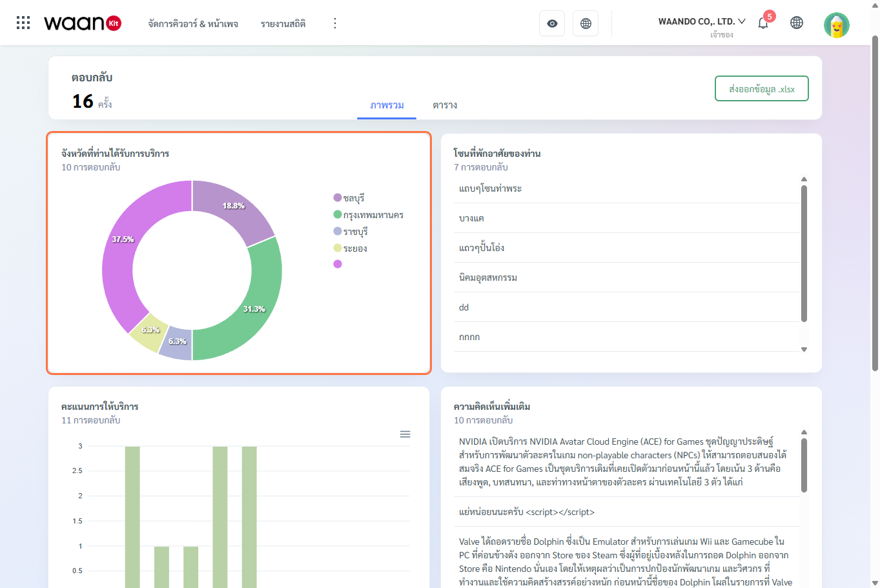Viewport: 880px width, 588px height.
Task: Click the page vertical scrollbar
Action: click(x=875, y=203)
